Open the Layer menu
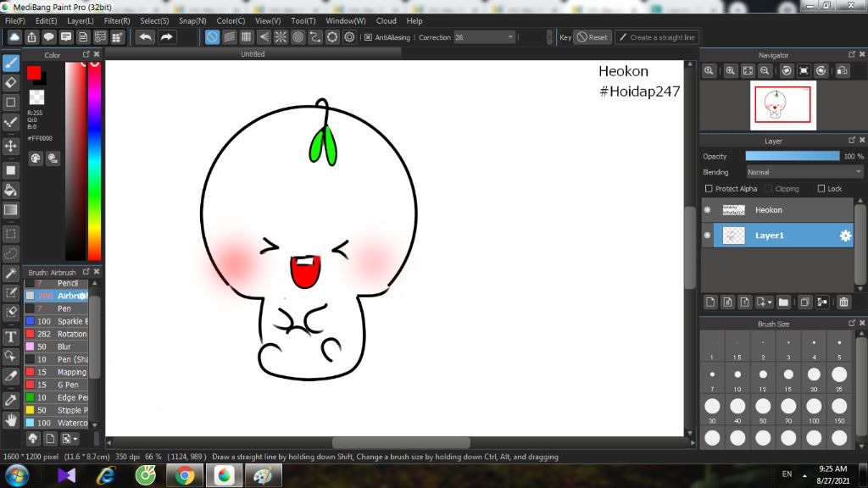Image resolution: width=868 pixels, height=488 pixels. 81,21
